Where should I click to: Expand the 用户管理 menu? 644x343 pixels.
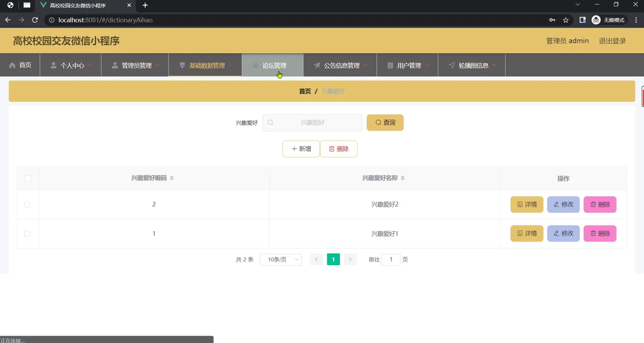(x=408, y=65)
